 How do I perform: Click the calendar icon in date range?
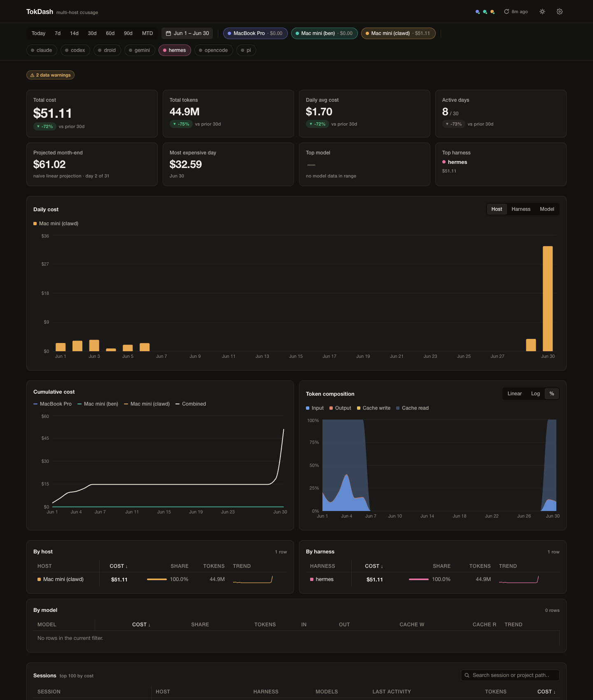point(168,33)
